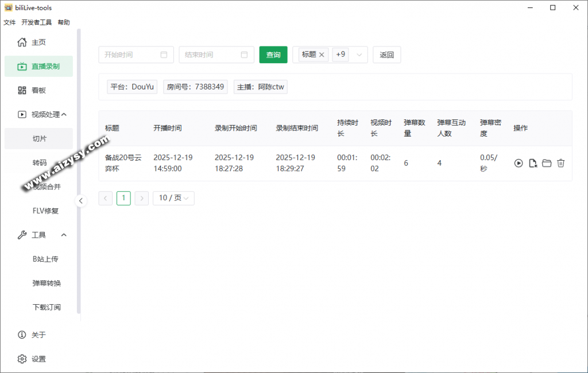Collapse the 视频处理 sidebar group

[64, 115]
